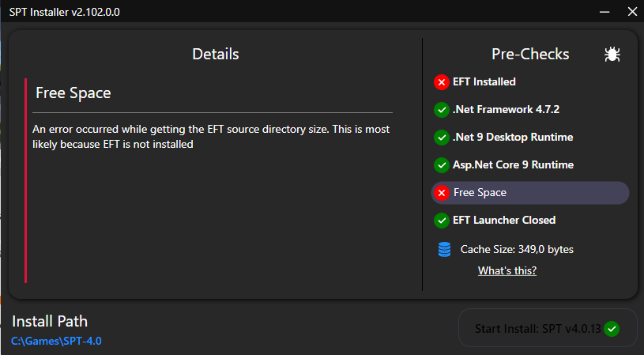Click the Cache Size 349,0 bytes label
This screenshot has width=644, height=355.
517,249
